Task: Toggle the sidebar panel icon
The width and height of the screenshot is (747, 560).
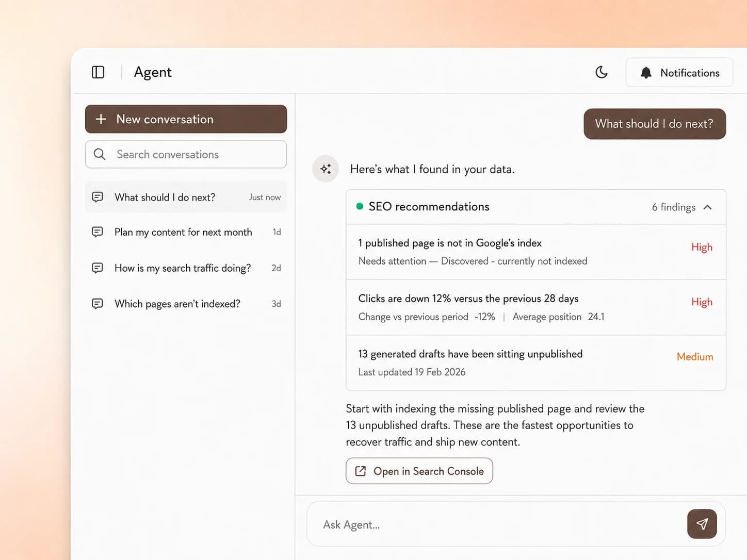Action: pos(98,72)
